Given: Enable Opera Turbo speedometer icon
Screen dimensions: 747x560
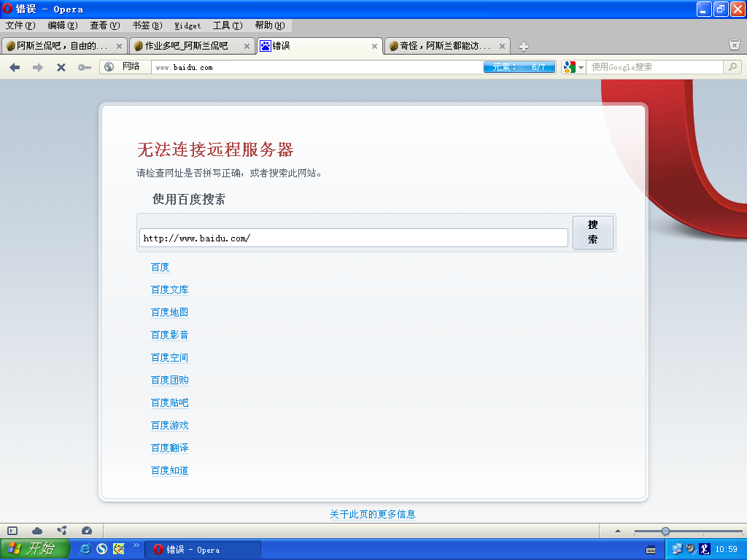Looking at the screenshot, I should point(87,531).
